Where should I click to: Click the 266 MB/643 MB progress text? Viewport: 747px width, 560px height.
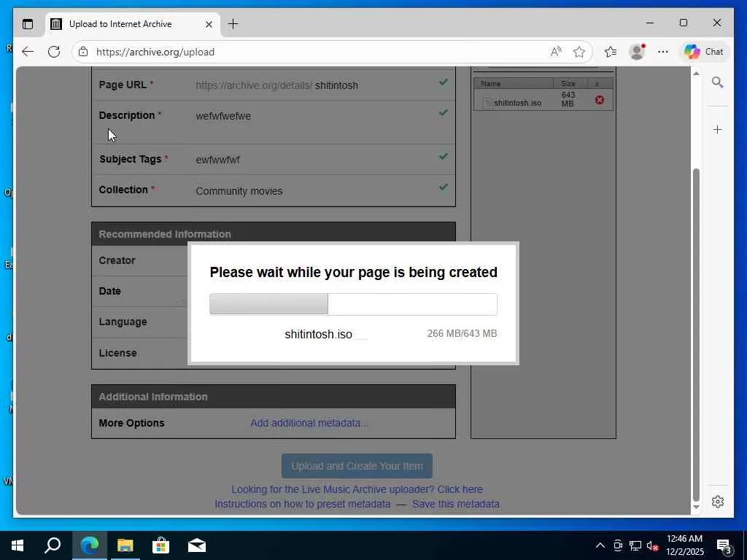click(x=462, y=333)
